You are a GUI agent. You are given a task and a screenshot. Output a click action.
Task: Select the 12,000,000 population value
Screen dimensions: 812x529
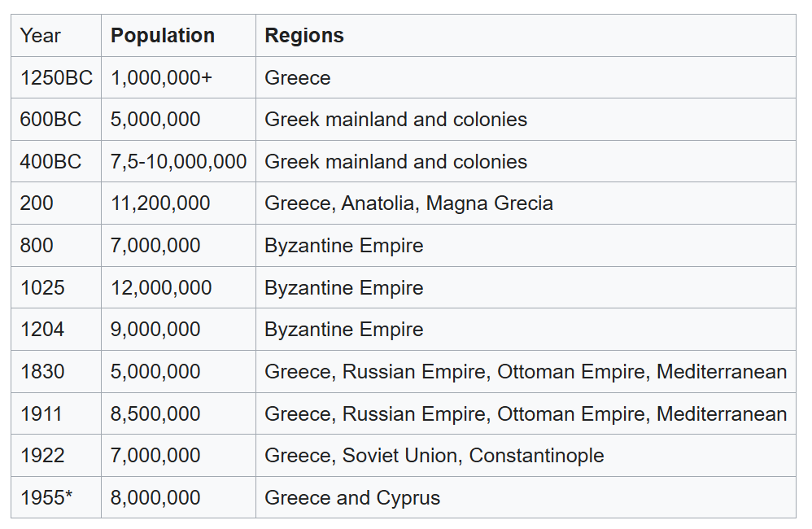point(161,288)
